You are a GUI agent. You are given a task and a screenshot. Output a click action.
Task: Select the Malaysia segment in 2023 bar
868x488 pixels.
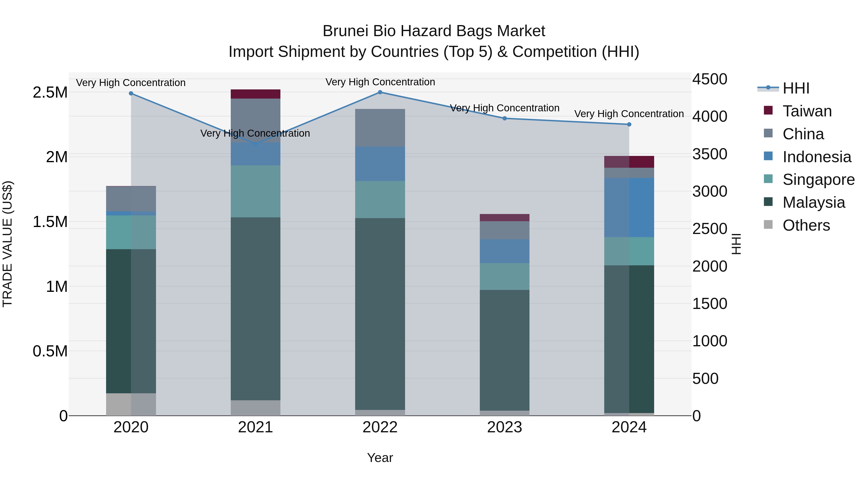pos(504,350)
